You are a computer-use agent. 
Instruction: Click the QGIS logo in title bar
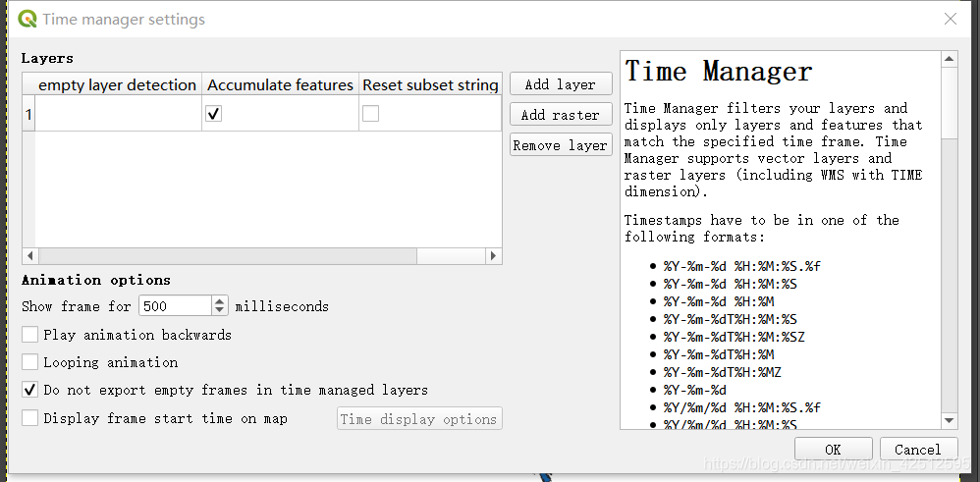(27, 20)
